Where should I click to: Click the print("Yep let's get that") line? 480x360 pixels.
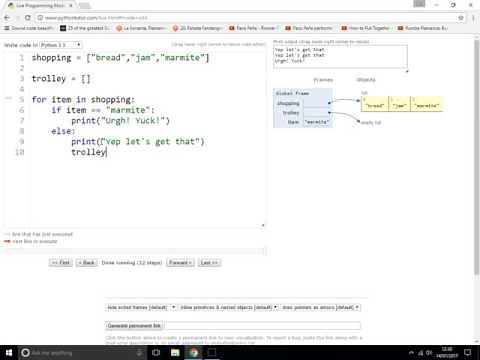(x=138, y=142)
